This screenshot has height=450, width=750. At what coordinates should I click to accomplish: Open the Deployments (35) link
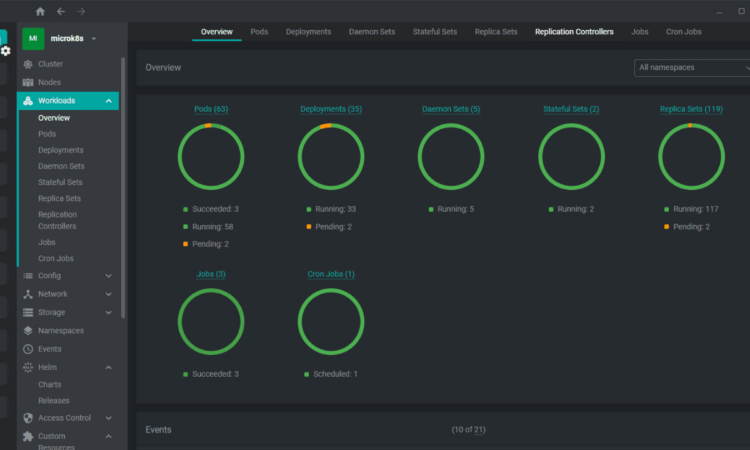tap(330, 109)
